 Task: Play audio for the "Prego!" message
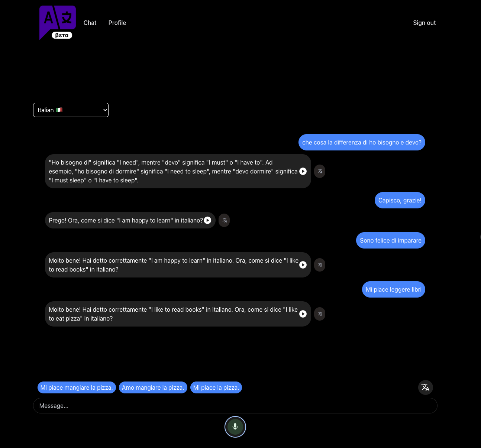coord(207,220)
